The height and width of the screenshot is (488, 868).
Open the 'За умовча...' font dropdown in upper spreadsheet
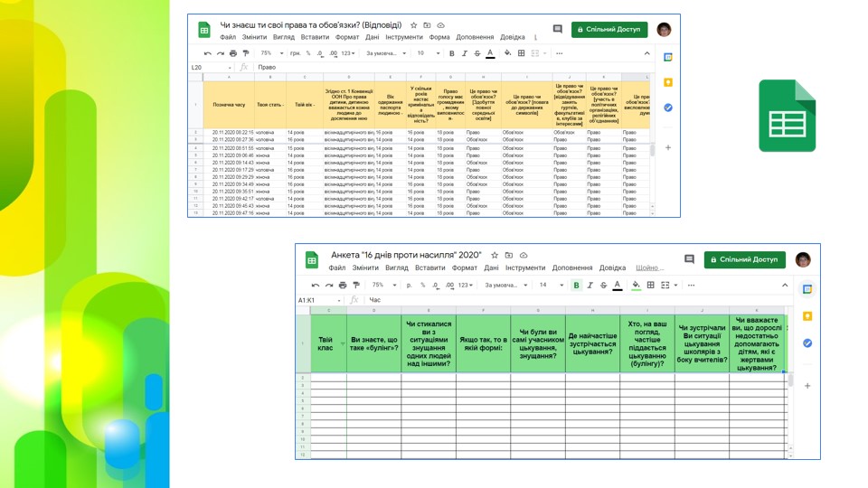pyautogui.click(x=386, y=53)
